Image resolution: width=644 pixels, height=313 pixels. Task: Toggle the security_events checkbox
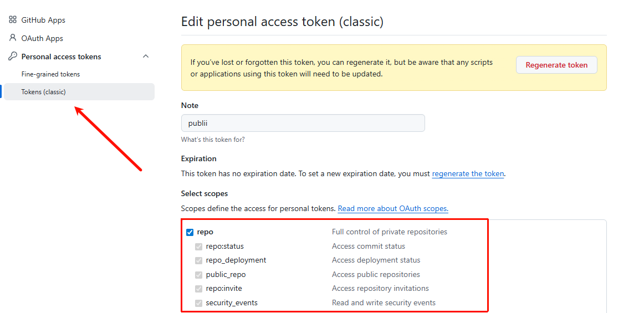tap(198, 303)
